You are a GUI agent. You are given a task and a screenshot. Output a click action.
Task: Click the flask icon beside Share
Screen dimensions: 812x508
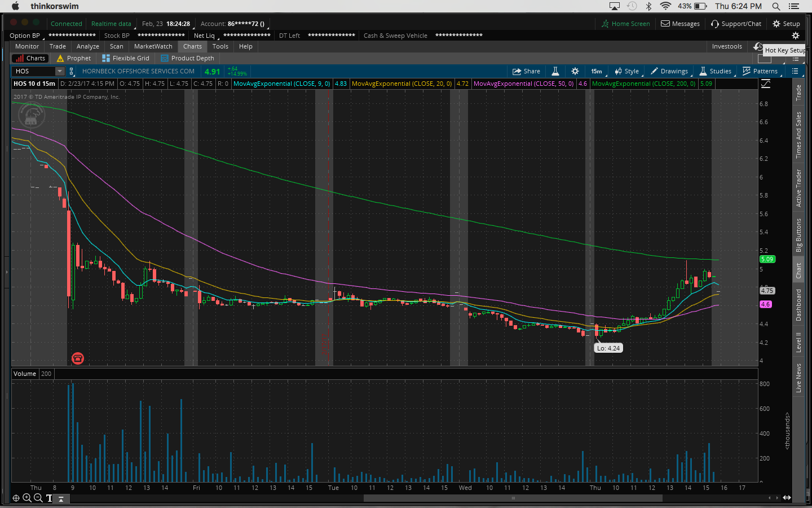click(x=555, y=71)
